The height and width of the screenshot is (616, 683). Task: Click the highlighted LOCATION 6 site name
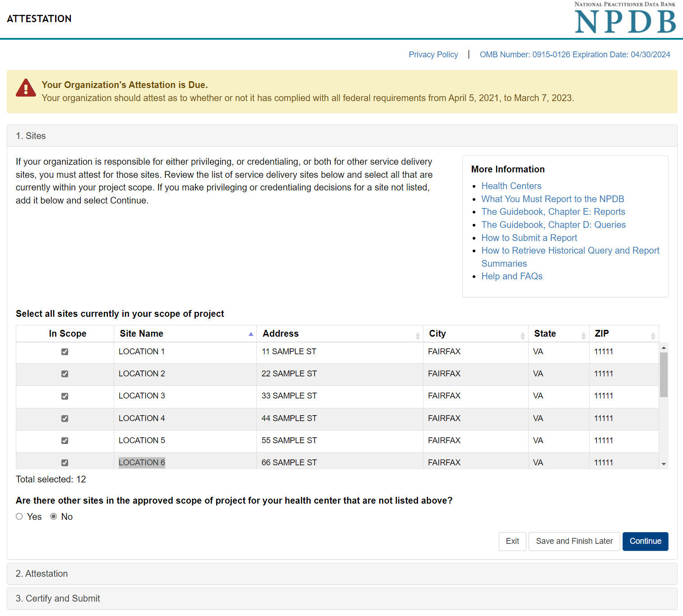(x=142, y=463)
